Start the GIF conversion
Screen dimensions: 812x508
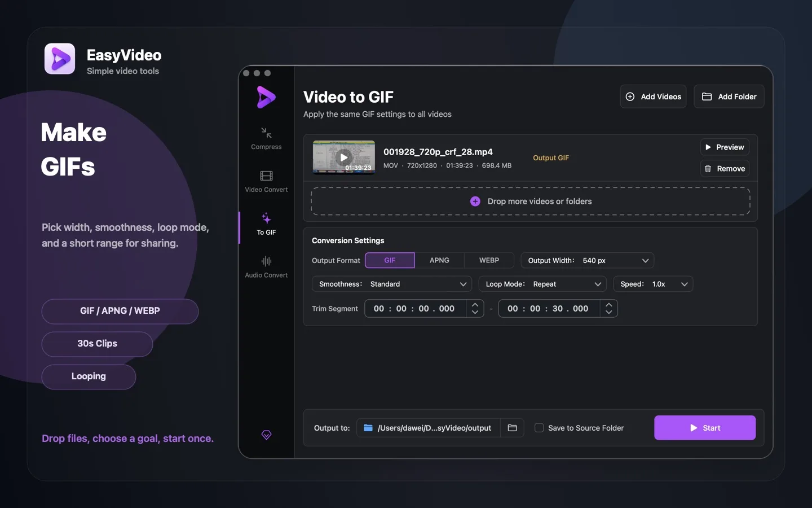[705, 428]
